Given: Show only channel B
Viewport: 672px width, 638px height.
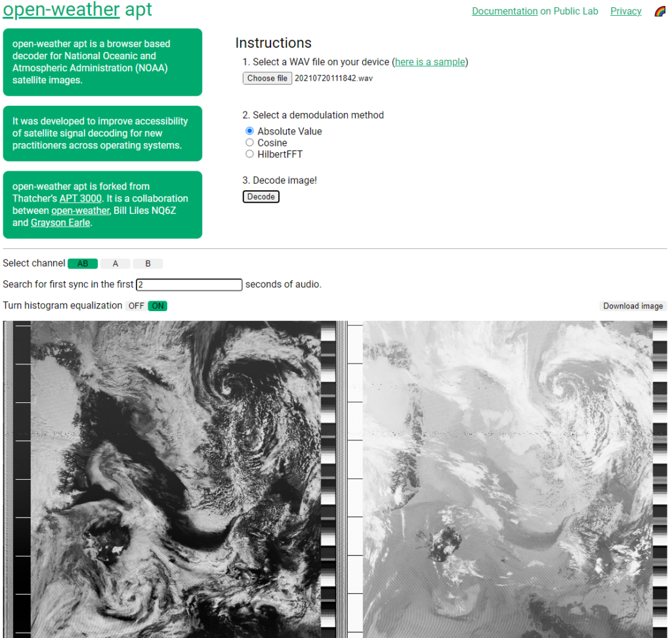Looking at the screenshot, I should pos(148,264).
